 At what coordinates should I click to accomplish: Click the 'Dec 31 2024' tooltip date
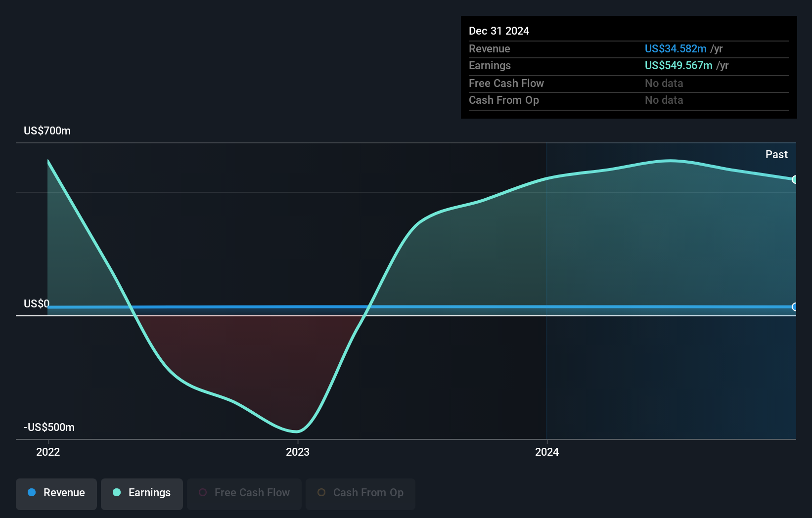click(499, 31)
